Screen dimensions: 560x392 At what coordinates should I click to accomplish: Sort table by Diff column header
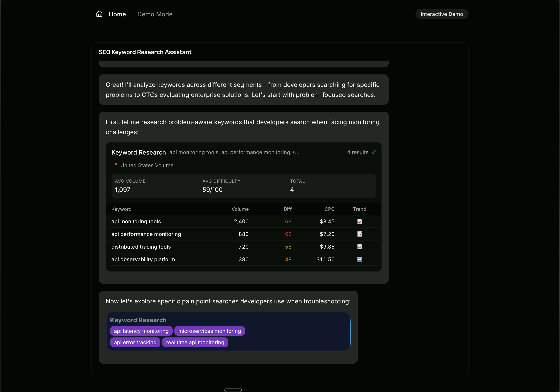pyautogui.click(x=287, y=209)
